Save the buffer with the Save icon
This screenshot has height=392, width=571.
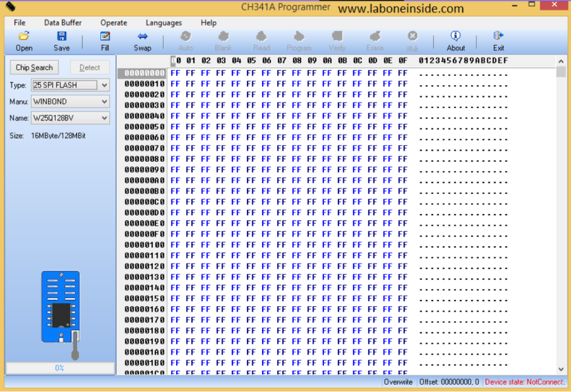coord(61,41)
